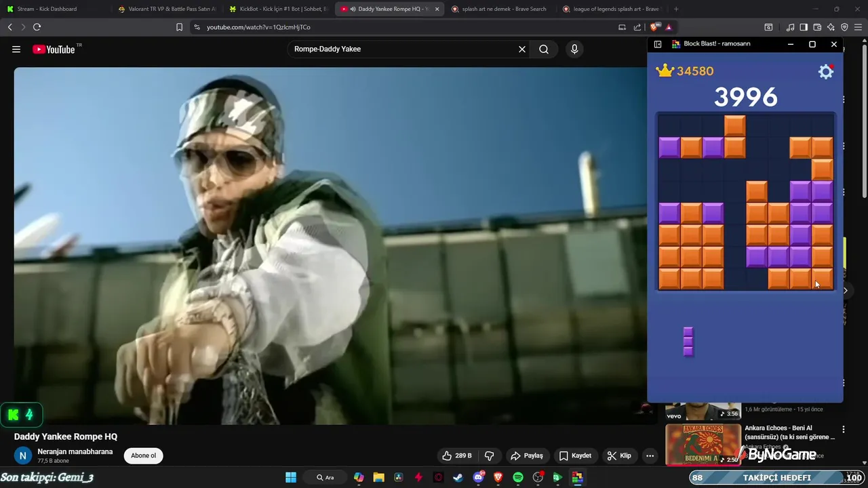Open the YouTube guide hamburger menu
The width and height of the screenshot is (868, 488).
click(16, 49)
